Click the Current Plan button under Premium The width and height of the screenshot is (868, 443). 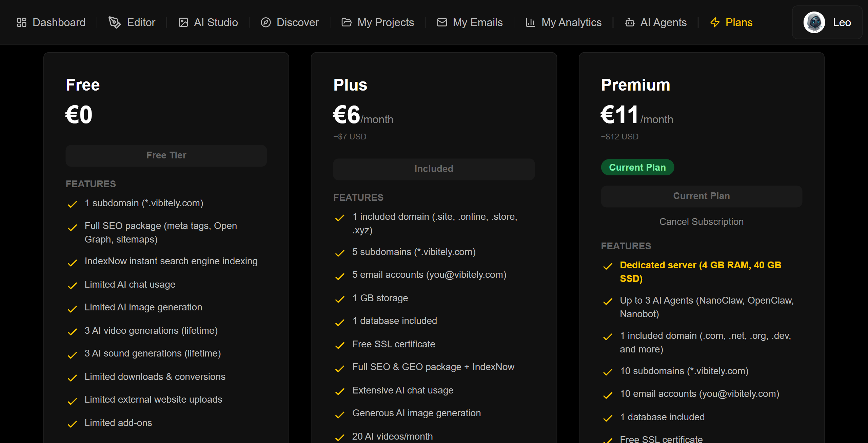click(701, 196)
